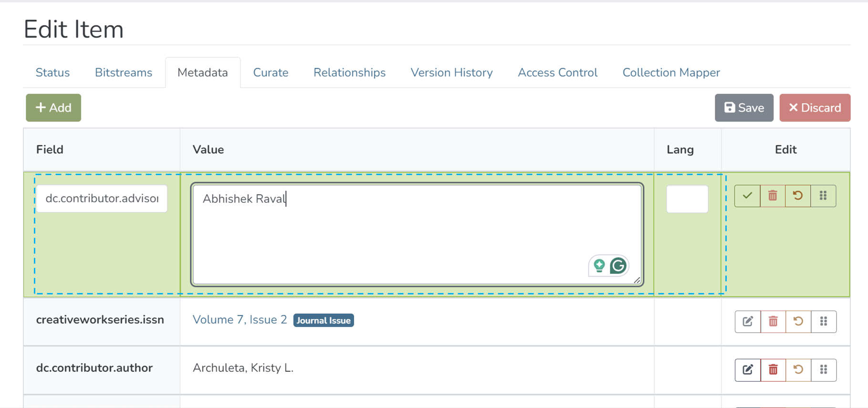Undo changes on the advisor row
This screenshot has width=868, height=408.
click(798, 196)
